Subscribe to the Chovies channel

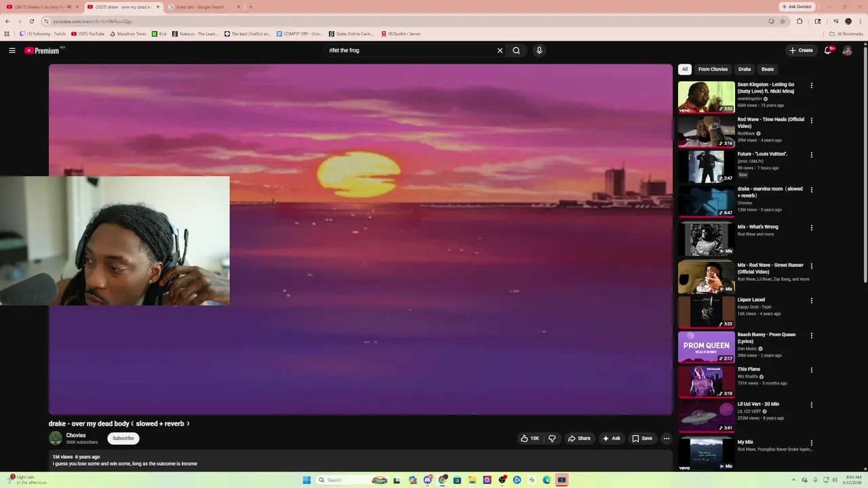[x=123, y=439]
